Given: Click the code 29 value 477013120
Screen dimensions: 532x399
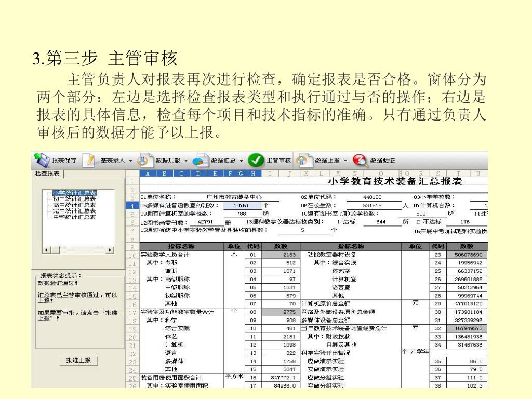Looking at the screenshot, I should 467,303.
